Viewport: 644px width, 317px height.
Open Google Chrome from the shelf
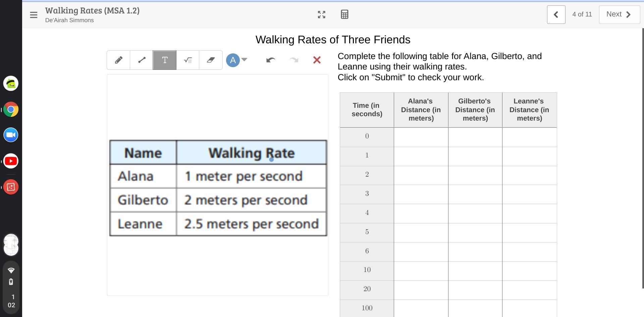click(11, 109)
